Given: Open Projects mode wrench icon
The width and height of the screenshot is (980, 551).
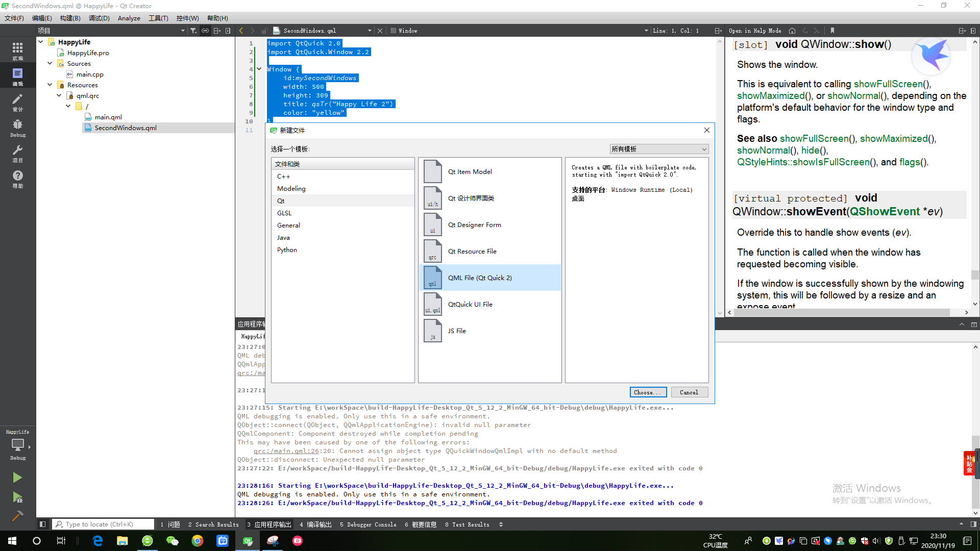Looking at the screenshot, I should point(17,153).
